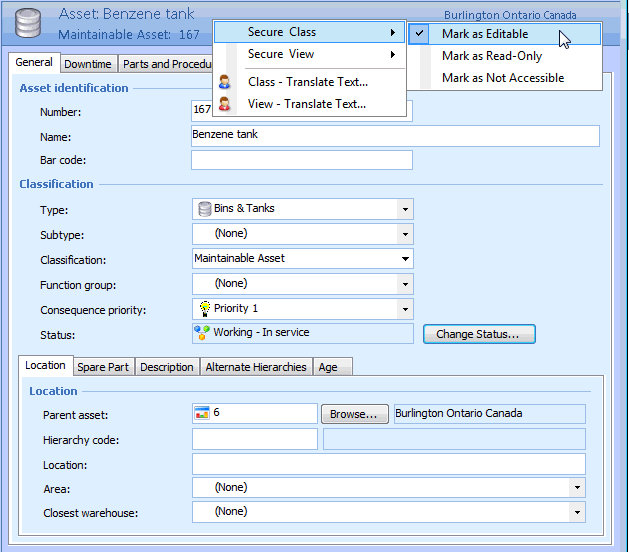This screenshot has height=552, width=629.
Task: Click the Name field containing Benzene tank
Action: click(x=395, y=136)
